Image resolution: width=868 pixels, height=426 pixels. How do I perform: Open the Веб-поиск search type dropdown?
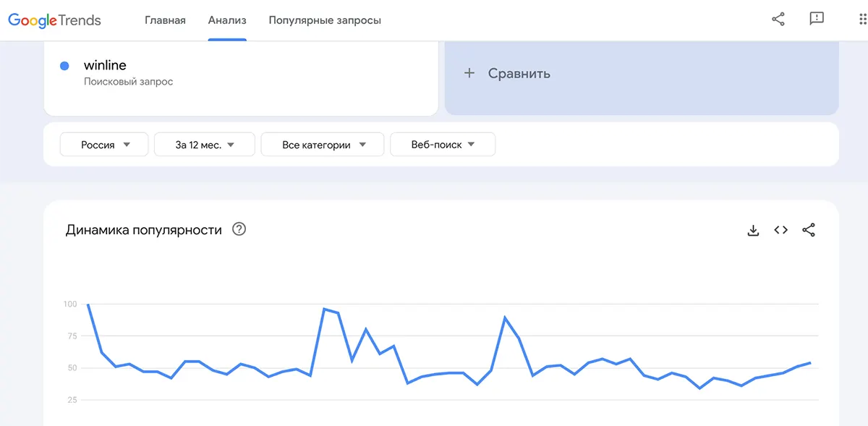443,144
